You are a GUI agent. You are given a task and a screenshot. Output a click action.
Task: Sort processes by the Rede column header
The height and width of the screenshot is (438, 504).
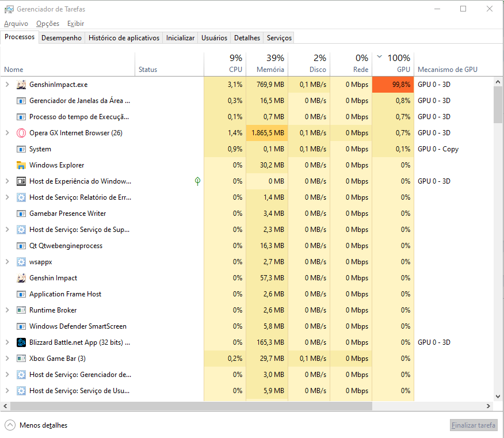tap(352, 64)
